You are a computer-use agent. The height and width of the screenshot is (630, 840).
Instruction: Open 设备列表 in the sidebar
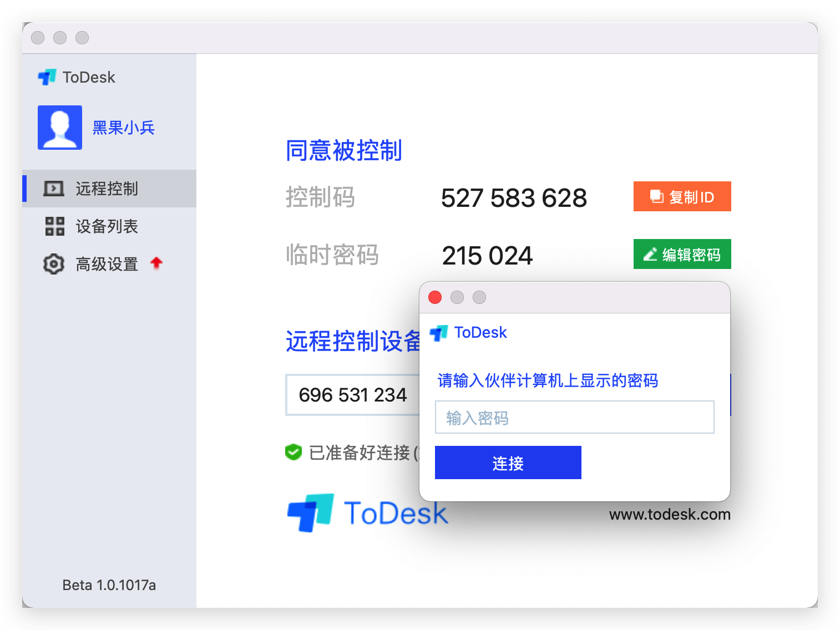[x=109, y=226]
